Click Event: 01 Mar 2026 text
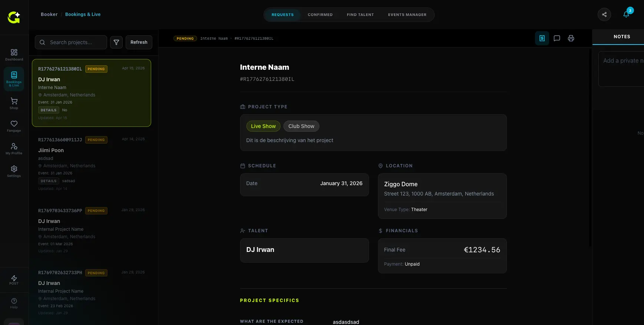 56,244
